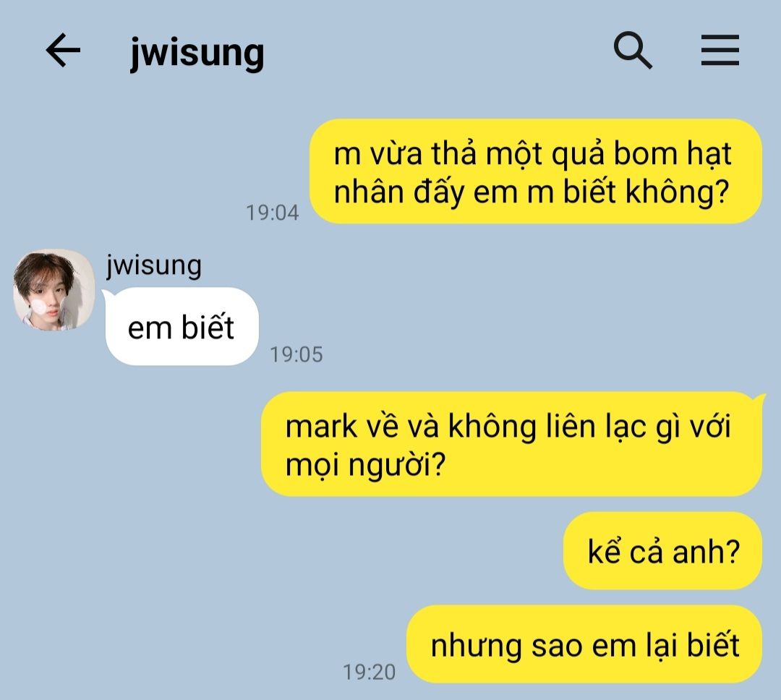Tap the jwisung sender name above message
The image size is (781, 700).
pyautogui.click(x=153, y=265)
